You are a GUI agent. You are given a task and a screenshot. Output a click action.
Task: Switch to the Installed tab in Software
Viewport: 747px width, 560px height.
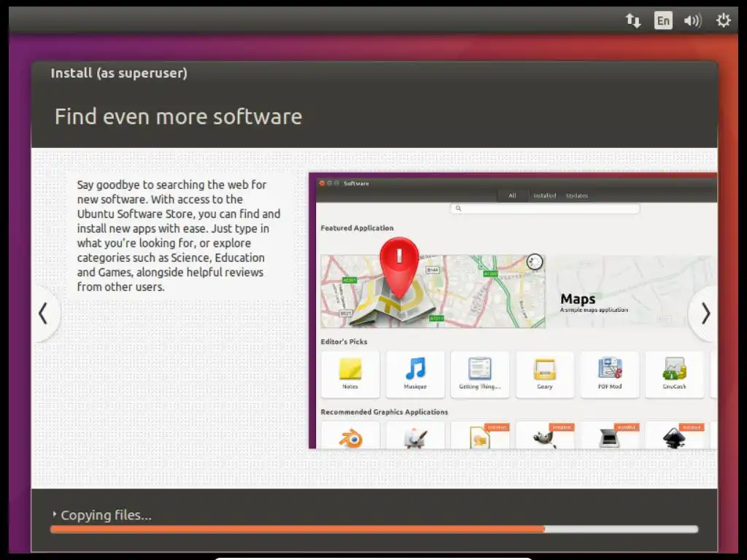(x=544, y=195)
